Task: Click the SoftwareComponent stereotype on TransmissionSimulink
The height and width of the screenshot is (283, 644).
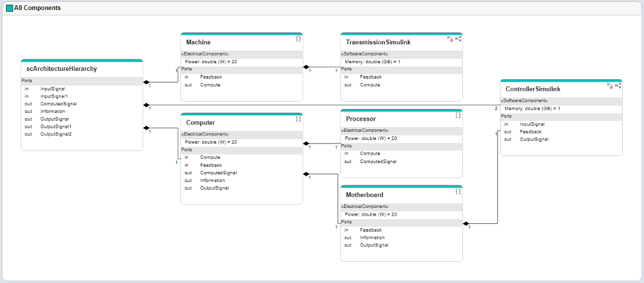Action: coord(364,54)
